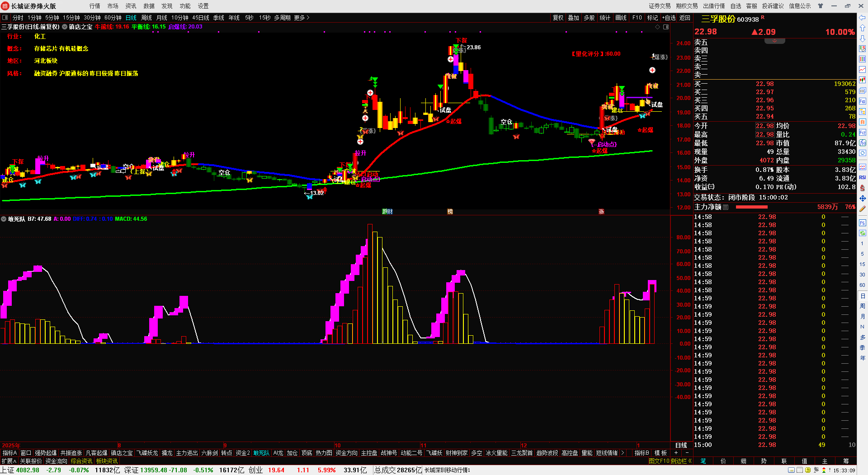Image resolution: width=868 pixels, height=475 pixels.
Task: Click the minus zoom-out button by 模板
Action: 687,453
